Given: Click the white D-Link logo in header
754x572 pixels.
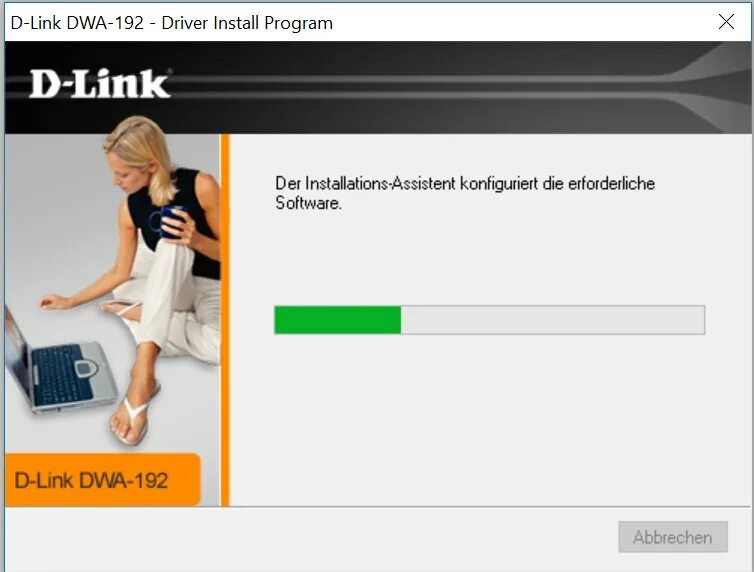Looking at the screenshot, I should tap(100, 84).
